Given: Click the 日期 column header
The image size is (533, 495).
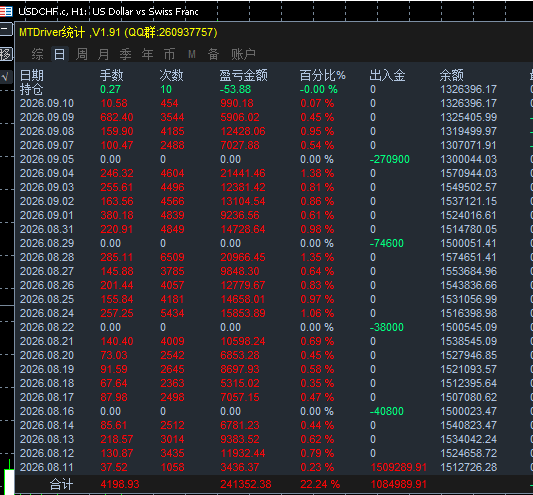Looking at the screenshot, I should (x=32, y=75).
